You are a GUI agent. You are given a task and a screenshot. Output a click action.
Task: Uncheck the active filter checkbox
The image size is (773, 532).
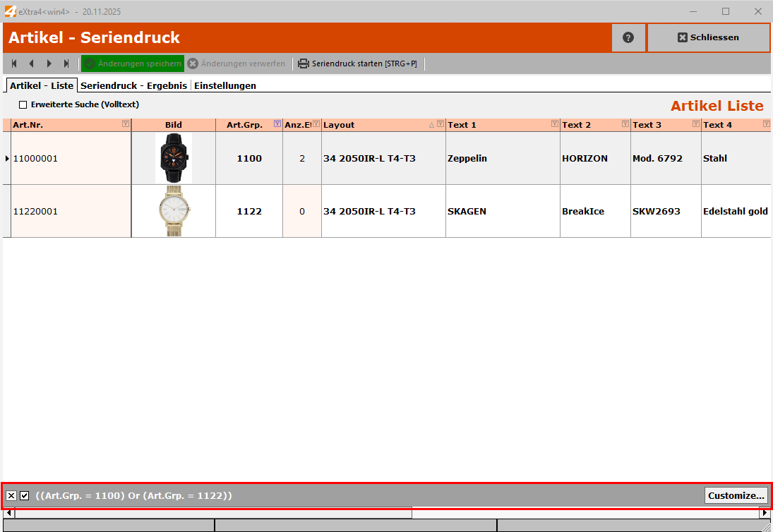tap(25, 496)
